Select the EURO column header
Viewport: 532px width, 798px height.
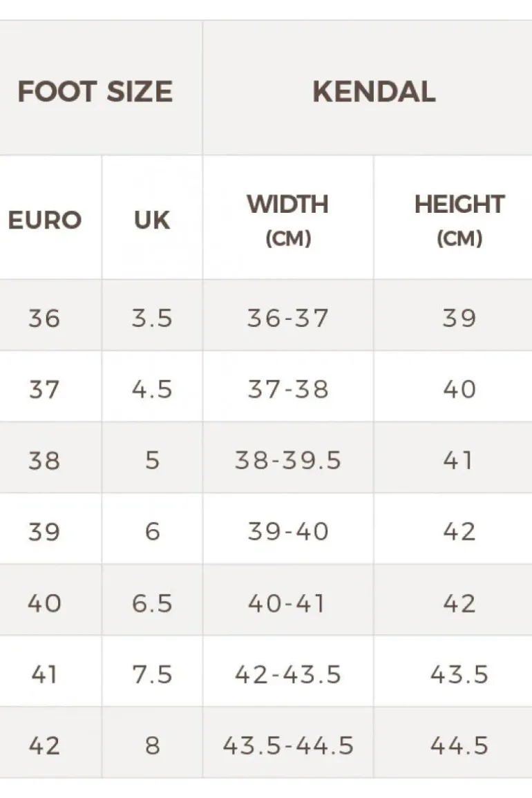pos(45,220)
